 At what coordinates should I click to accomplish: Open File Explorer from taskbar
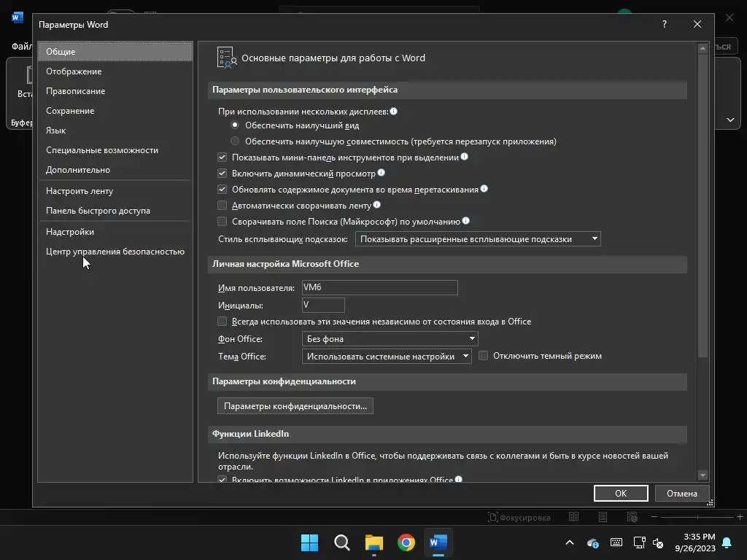pyautogui.click(x=374, y=542)
